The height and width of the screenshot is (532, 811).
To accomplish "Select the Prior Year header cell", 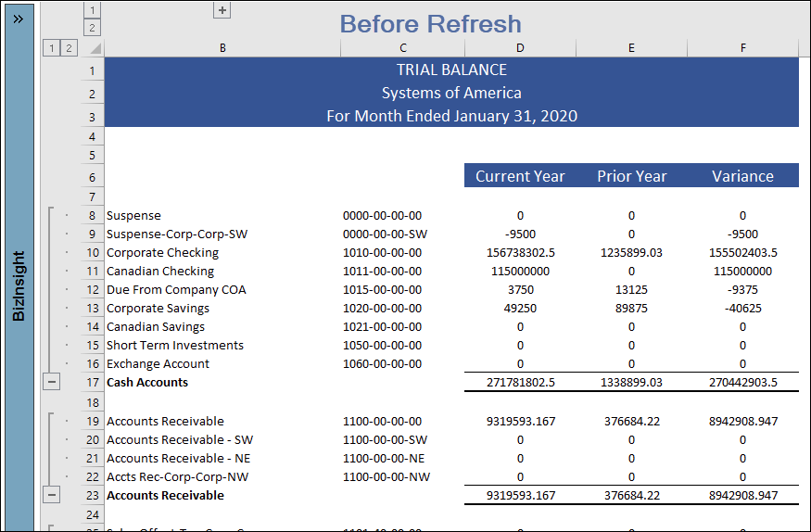I will (631, 176).
